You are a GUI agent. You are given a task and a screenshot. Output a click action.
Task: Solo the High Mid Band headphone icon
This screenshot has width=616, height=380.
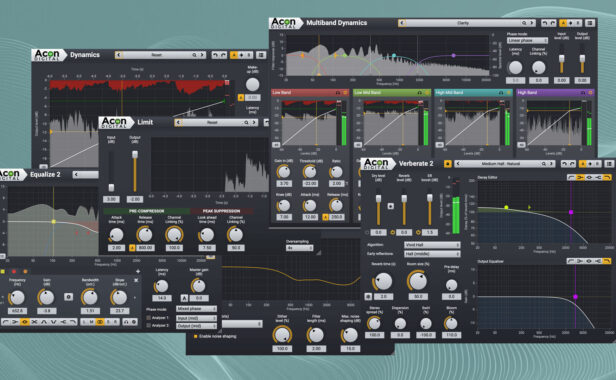point(501,93)
